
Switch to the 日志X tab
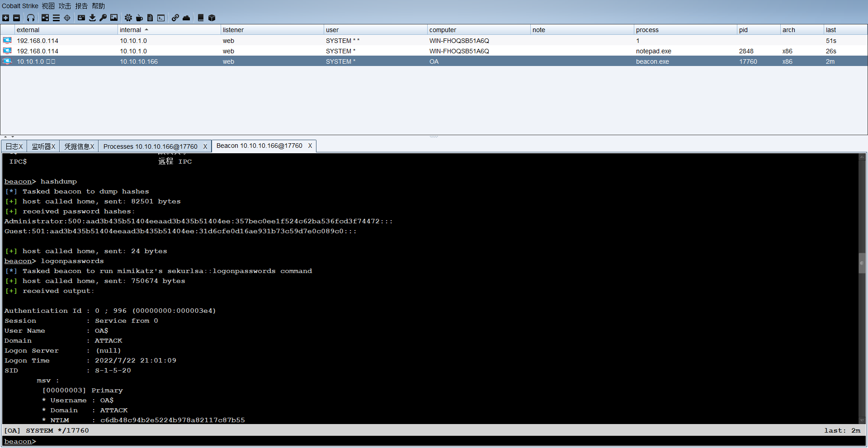(14, 146)
